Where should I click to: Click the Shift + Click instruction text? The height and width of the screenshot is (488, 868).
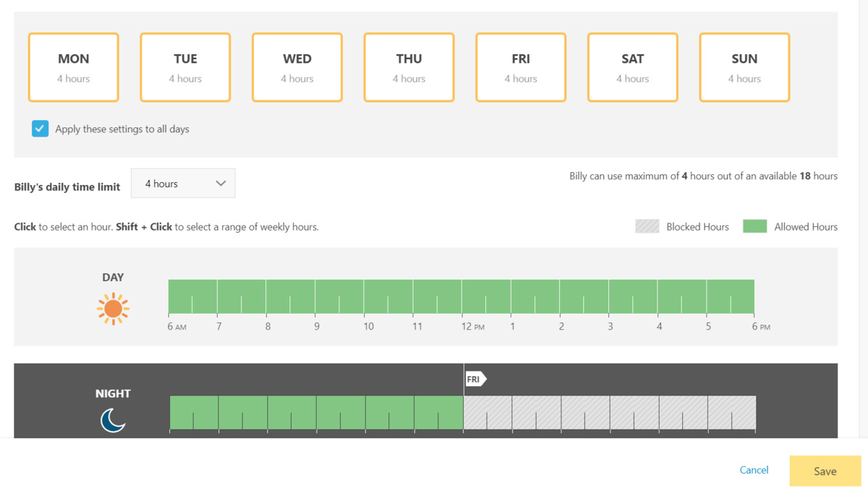pyautogui.click(x=144, y=226)
